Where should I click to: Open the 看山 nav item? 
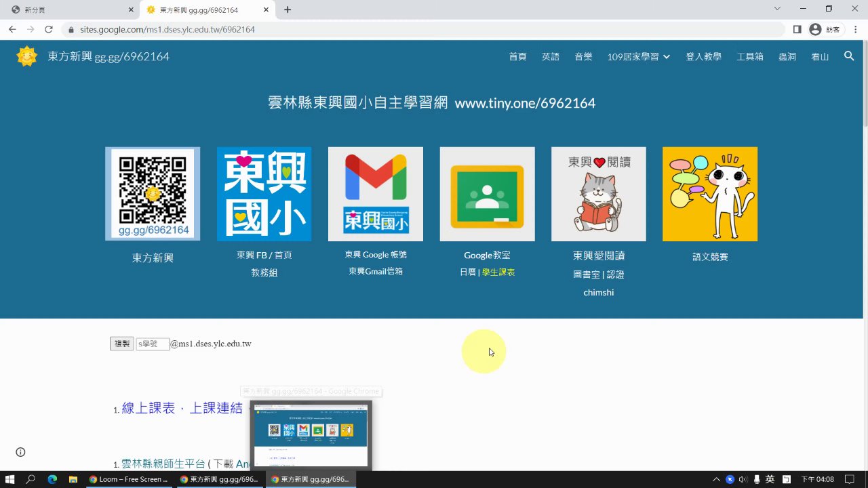[x=820, y=57]
